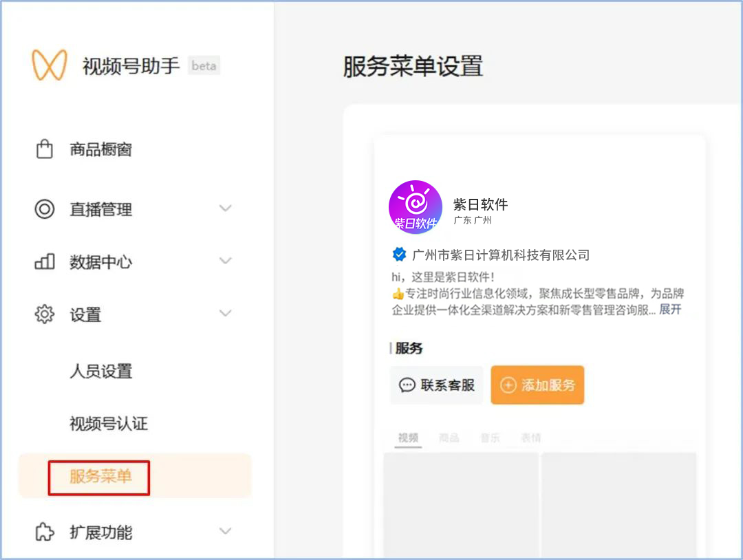Click the 直播管理 circular icon
This screenshot has width=743, height=560.
[x=44, y=208]
